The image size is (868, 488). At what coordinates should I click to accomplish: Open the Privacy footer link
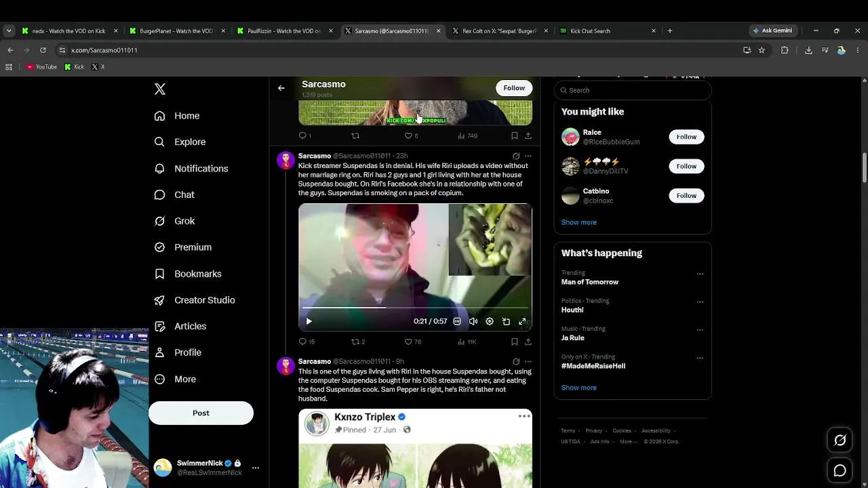(594, 430)
